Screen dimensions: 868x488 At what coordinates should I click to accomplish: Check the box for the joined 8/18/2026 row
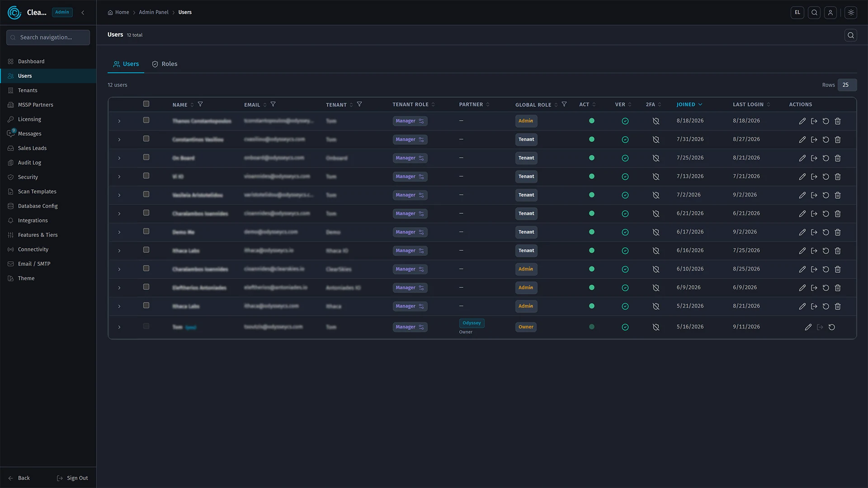146,120
